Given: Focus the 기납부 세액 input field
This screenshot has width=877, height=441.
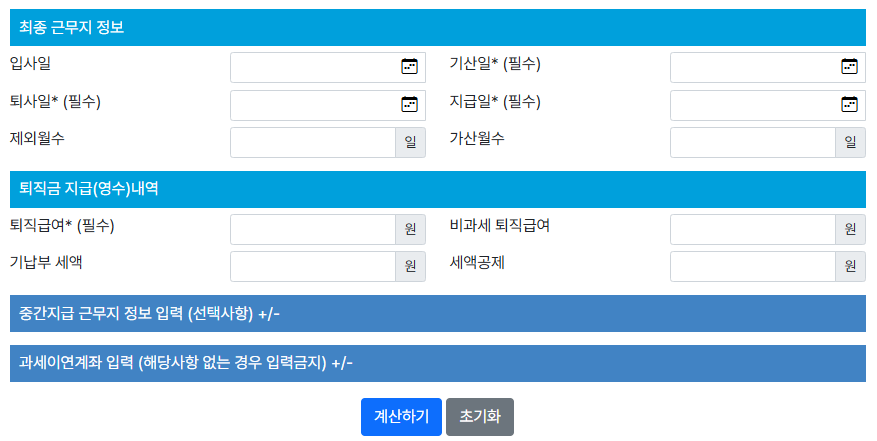Looking at the screenshot, I should coord(312,267).
